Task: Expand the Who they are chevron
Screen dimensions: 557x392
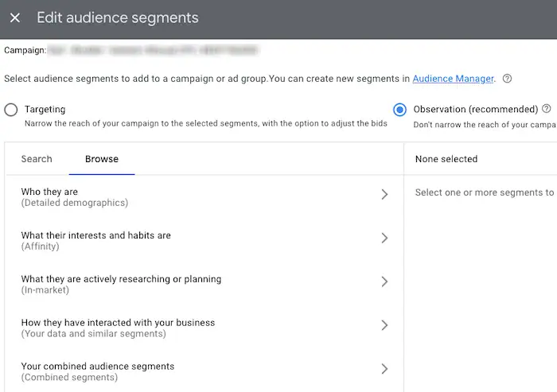Action: 384,194
